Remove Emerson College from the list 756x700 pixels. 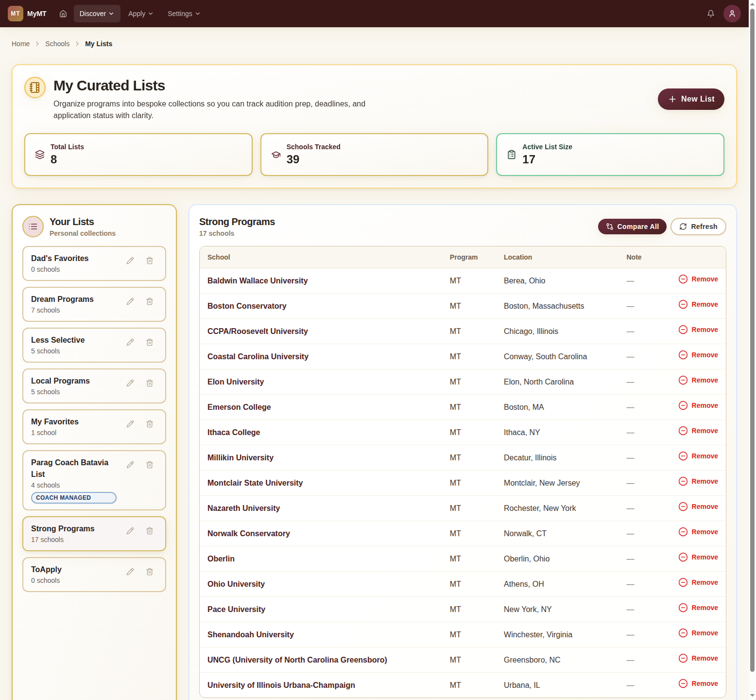point(698,405)
